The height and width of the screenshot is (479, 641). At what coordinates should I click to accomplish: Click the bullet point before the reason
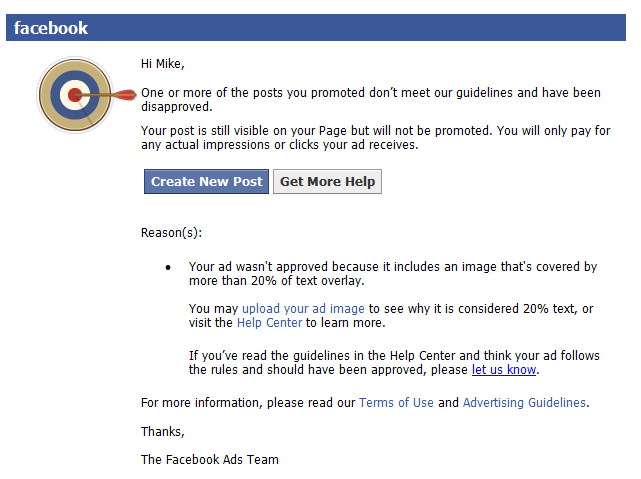click(168, 268)
